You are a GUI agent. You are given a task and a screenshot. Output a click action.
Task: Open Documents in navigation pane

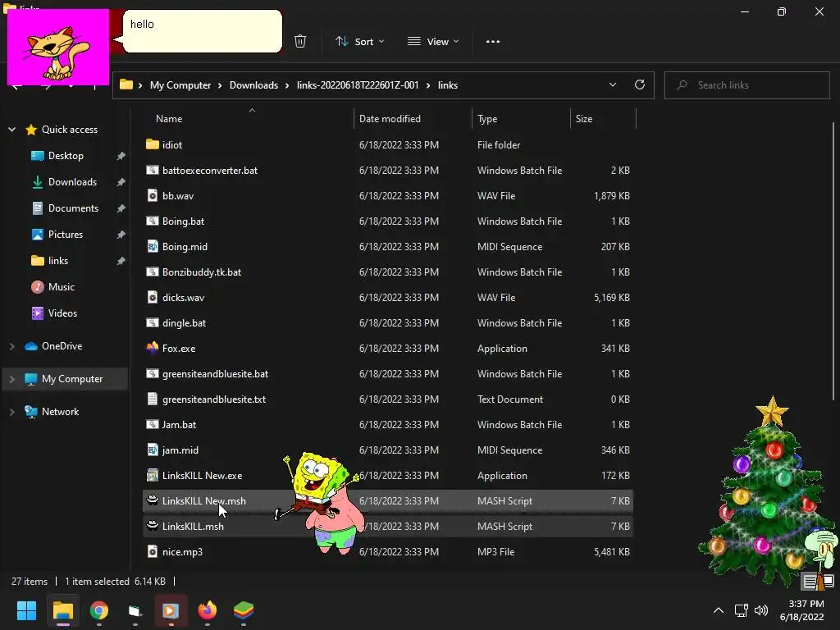73,208
